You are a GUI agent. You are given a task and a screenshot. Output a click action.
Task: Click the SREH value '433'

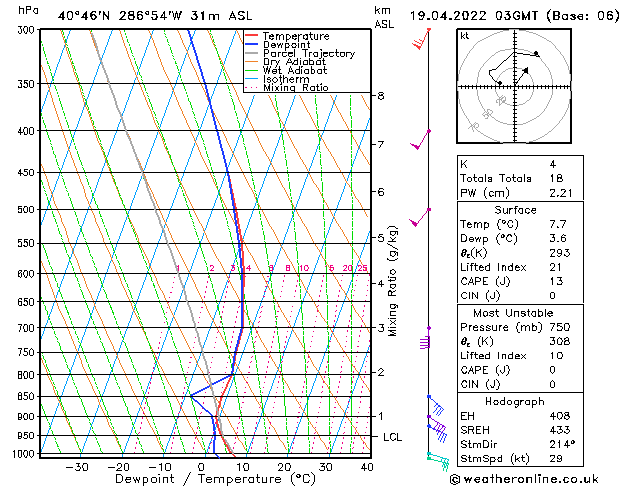(x=560, y=430)
